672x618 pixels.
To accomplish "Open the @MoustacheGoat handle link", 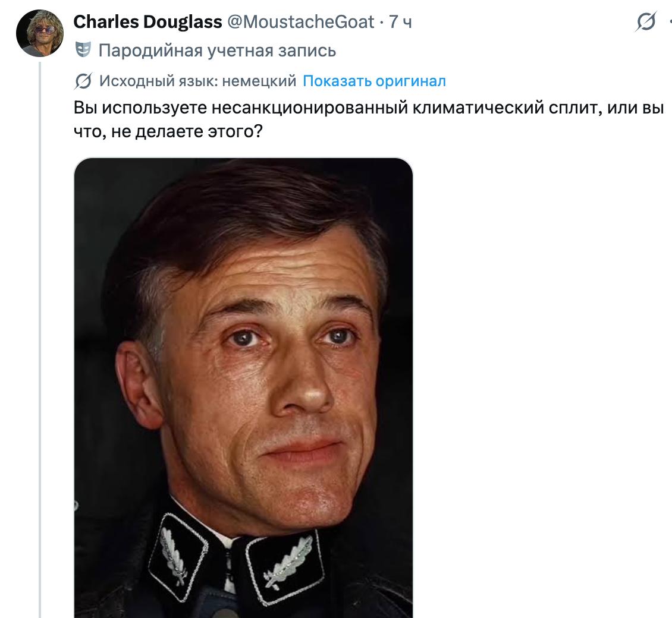I will [x=300, y=22].
